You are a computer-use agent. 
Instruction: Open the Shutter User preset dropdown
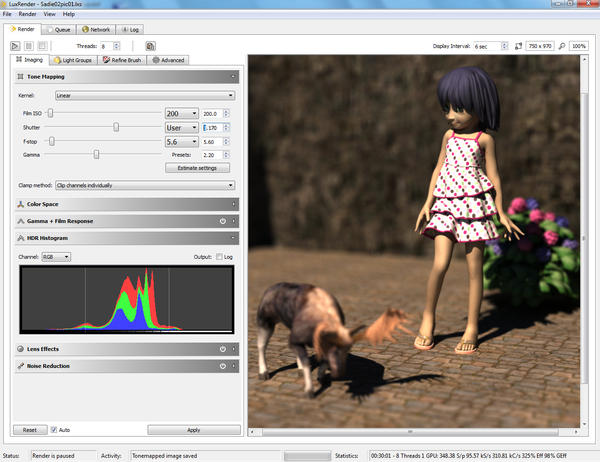tap(181, 128)
